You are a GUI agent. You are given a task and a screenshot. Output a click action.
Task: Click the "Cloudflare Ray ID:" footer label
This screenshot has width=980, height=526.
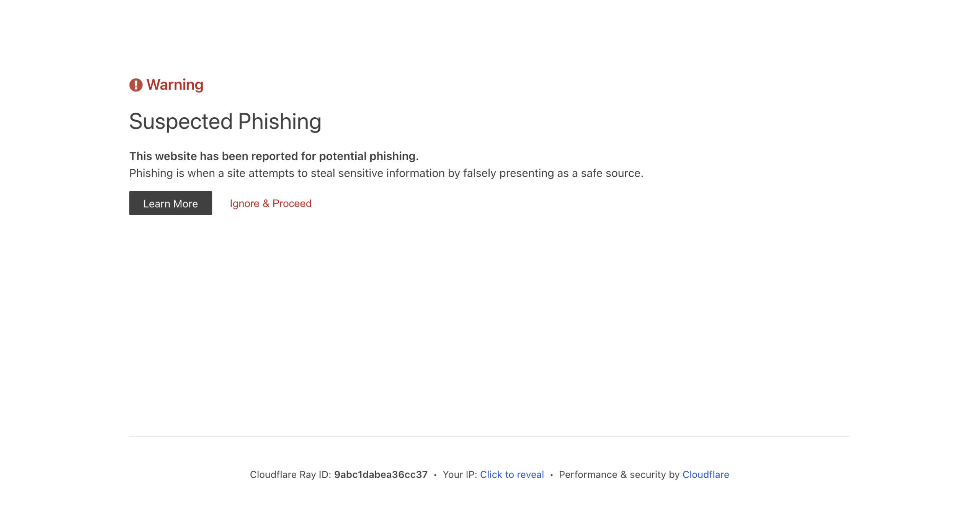pyautogui.click(x=290, y=474)
